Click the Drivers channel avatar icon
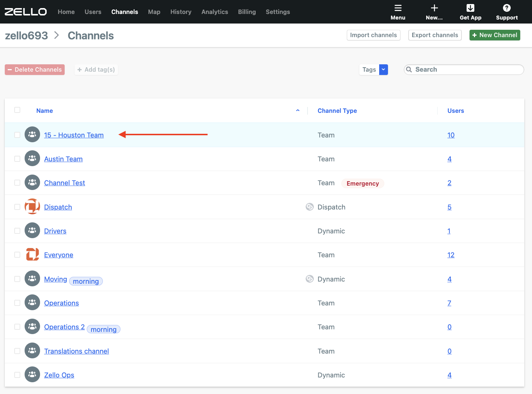This screenshot has width=532, height=394. (x=32, y=230)
